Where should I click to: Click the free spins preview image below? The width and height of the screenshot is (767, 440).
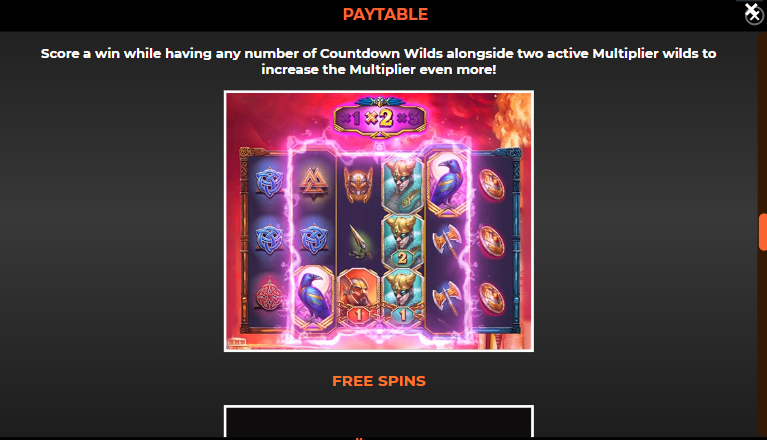(379, 421)
